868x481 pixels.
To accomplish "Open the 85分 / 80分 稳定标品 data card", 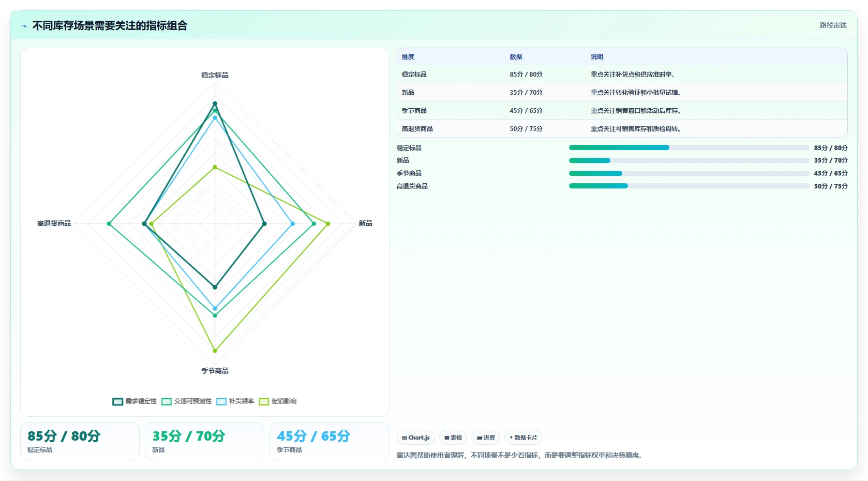I will (80, 441).
